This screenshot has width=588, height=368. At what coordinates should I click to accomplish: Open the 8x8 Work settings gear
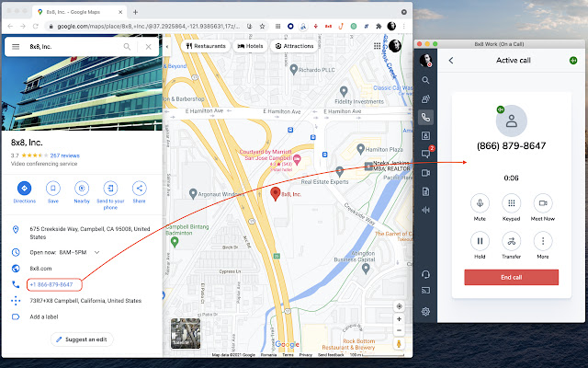click(426, 312)
